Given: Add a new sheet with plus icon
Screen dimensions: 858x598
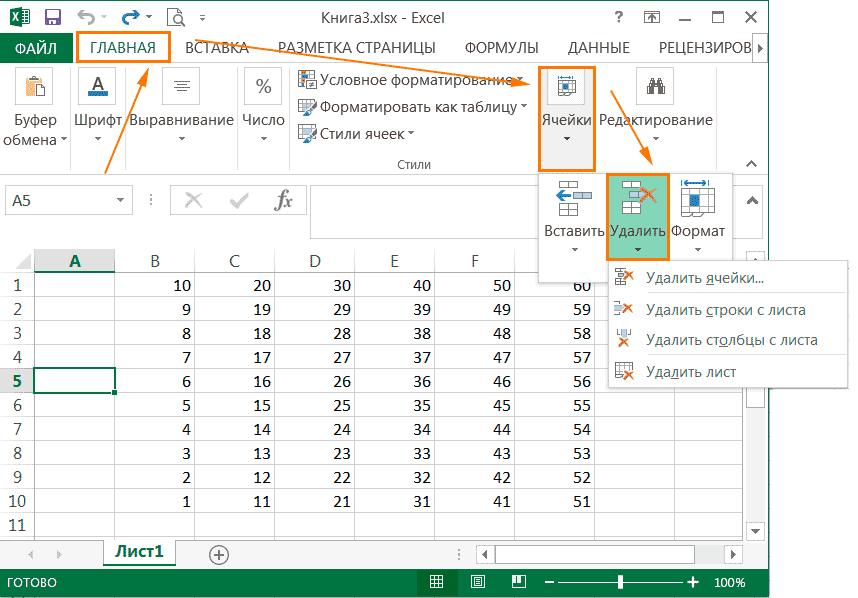Looking at the screenshot, I should (x=218, y=554).
